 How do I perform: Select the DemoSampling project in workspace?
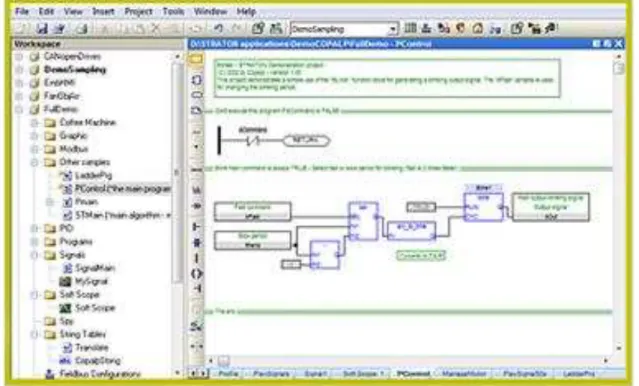[75, 70]
